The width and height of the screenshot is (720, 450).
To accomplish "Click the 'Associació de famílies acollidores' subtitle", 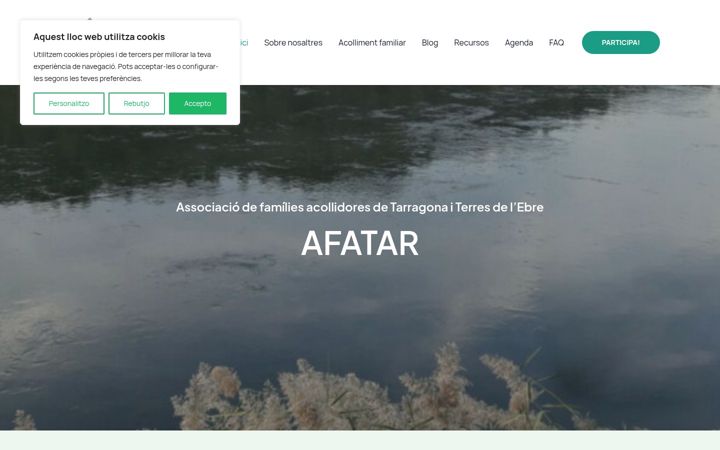I will tap(360, 207).
